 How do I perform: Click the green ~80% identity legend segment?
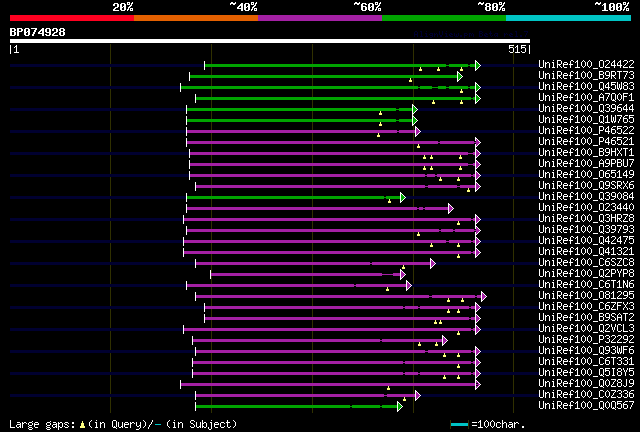[444, 18]
